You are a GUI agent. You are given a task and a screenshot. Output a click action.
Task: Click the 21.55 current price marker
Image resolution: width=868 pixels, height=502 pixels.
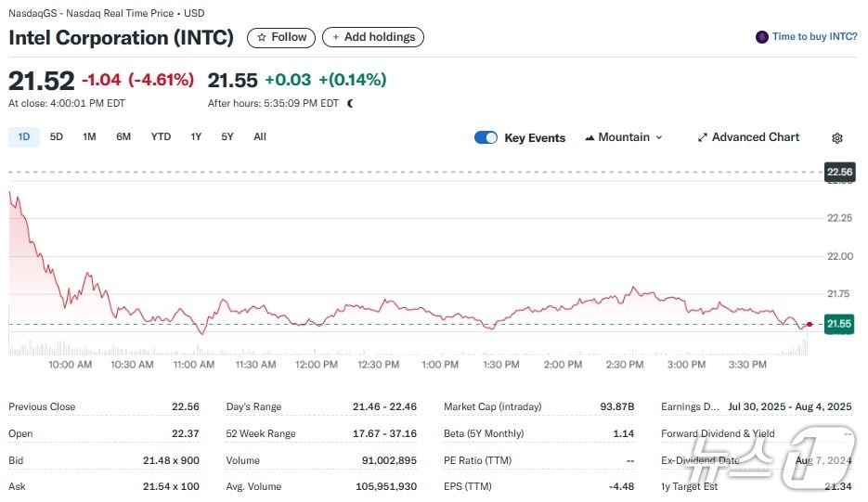(x=839, y=324)
